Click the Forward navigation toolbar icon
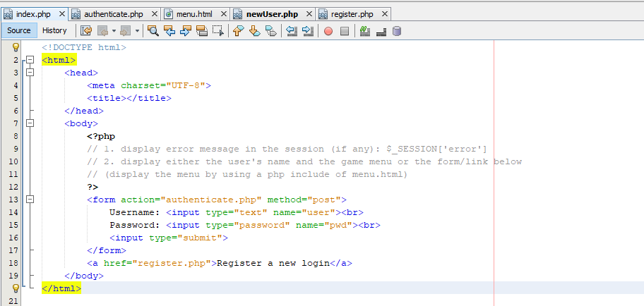 coord(125,31)
